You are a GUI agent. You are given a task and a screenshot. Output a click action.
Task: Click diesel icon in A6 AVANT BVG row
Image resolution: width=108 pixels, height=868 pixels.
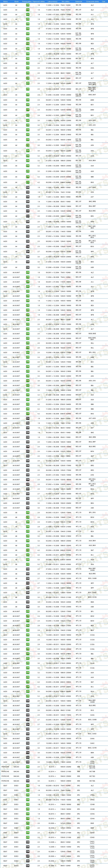tap(28, 710)
